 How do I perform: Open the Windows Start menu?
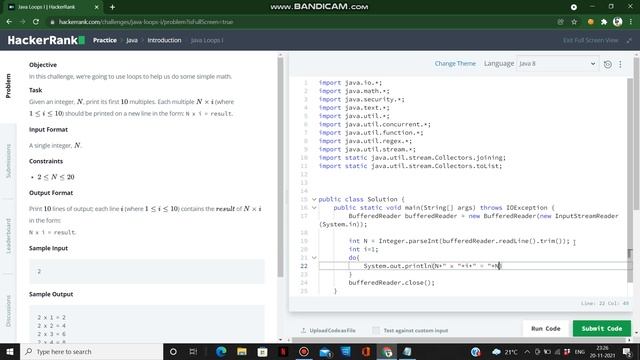10,351
